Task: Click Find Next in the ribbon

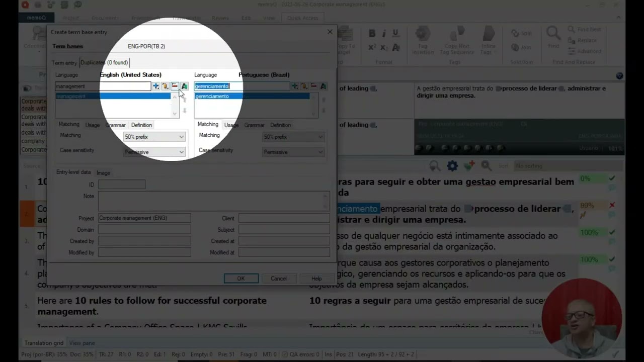Action: tap(584, 30)
